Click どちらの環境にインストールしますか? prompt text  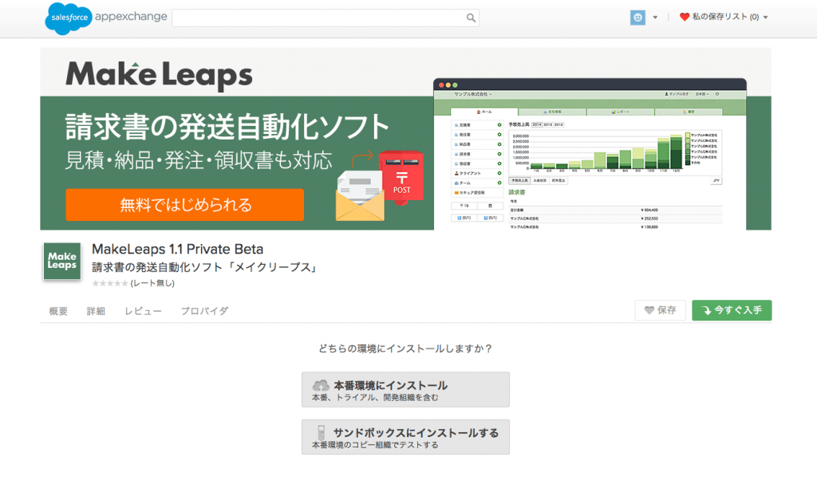pos(405,348)
